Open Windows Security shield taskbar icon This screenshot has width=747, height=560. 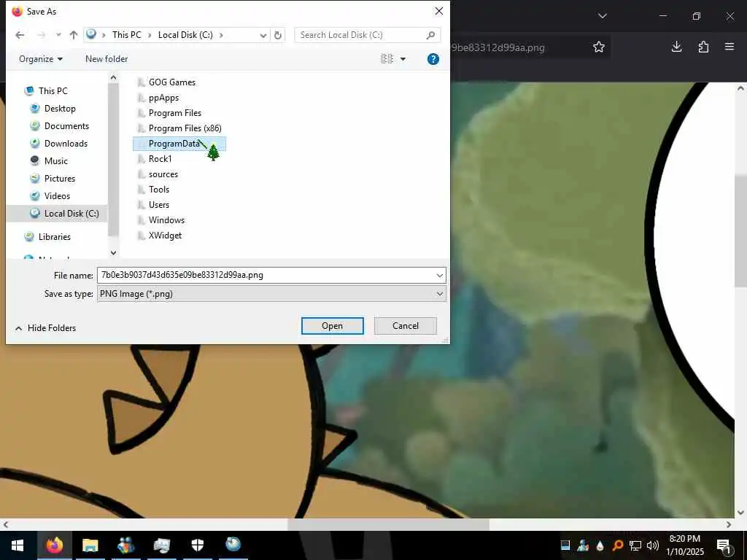tap(197, 545)
